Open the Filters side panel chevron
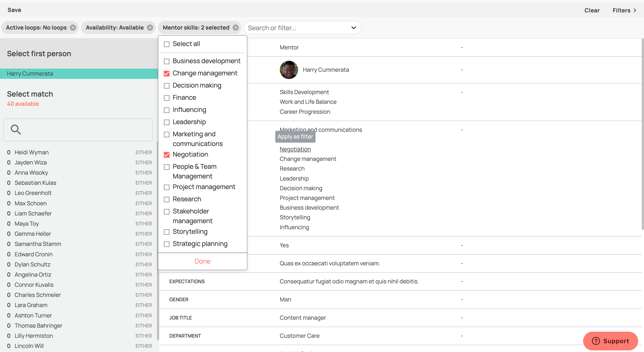This screenshot has width=644, height=352. pyautogui.click(x=635, y=10)
